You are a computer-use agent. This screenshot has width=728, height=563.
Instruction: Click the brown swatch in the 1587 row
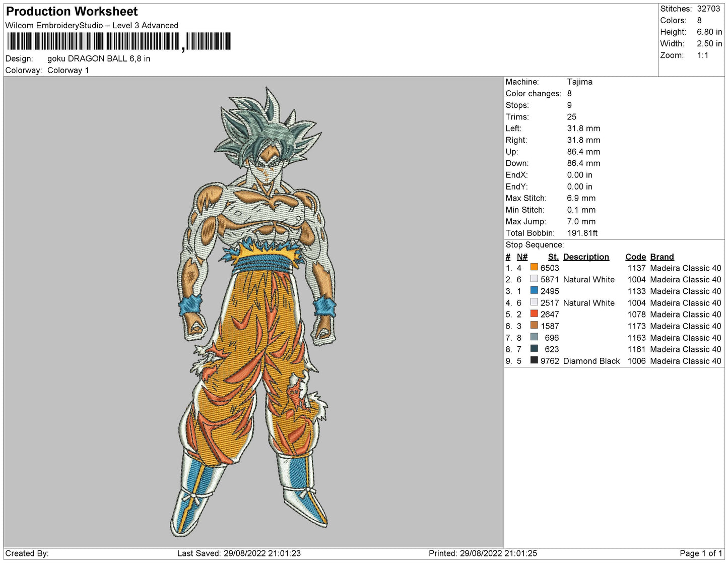pyautogui.click(x=534, y=325)
